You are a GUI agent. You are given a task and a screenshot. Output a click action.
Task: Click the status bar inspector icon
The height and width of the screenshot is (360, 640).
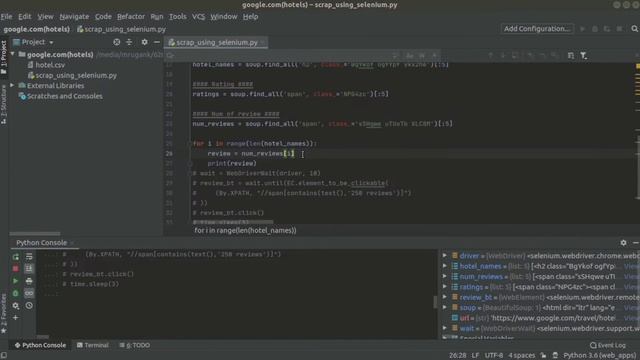(x=555, y=356)
